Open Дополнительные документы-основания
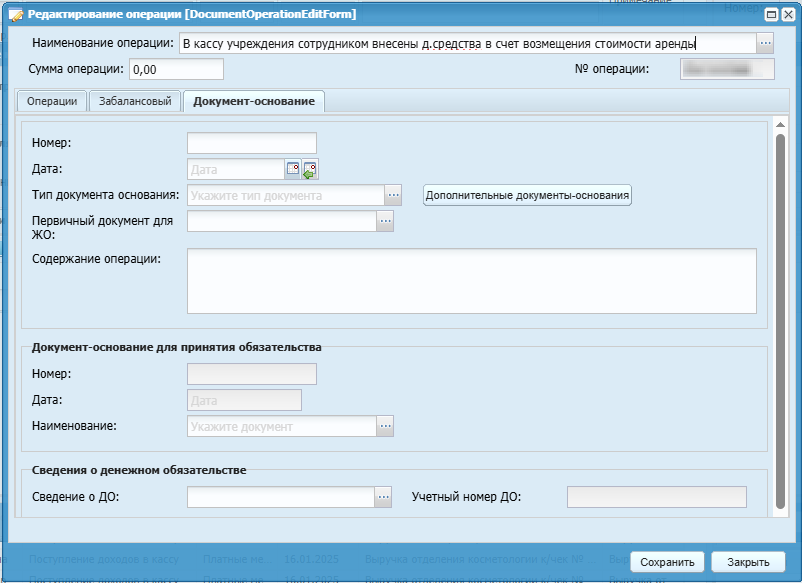 tap(527, 195)
